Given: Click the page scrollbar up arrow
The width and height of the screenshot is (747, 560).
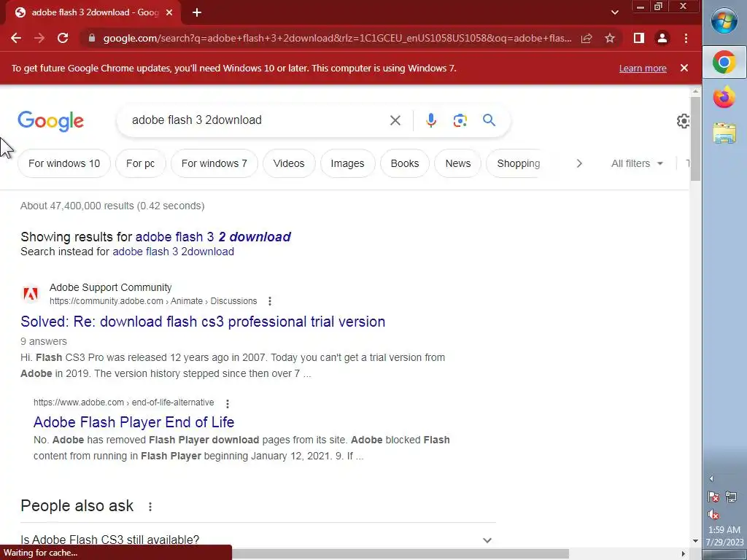Looking at the screenshot, I should (695, 91).
